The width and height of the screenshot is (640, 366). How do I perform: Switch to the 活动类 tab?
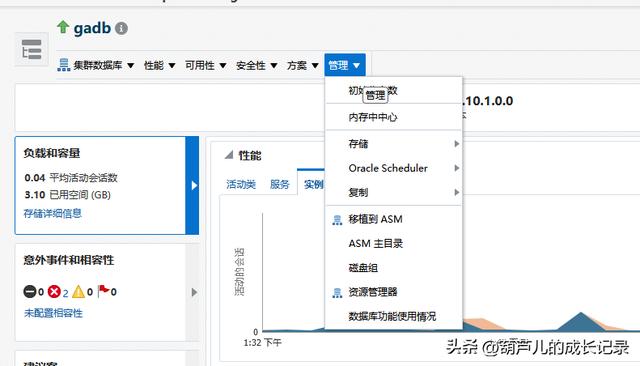[x=241, y=184]
